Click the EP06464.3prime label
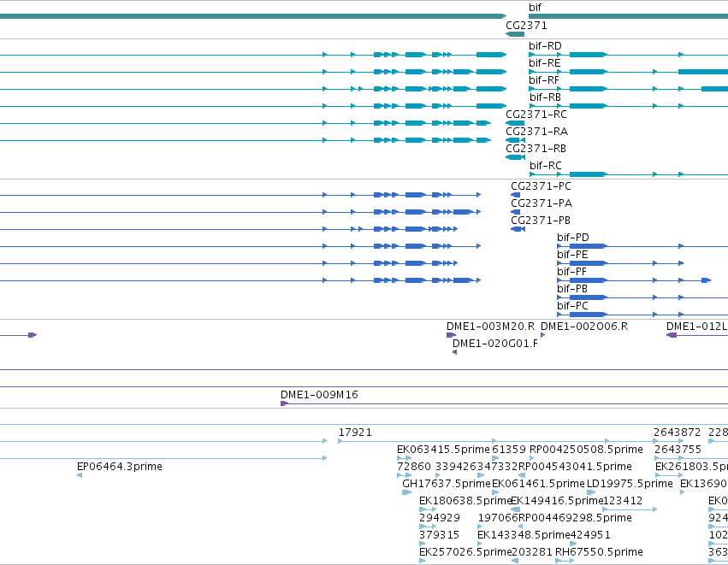Viewport: 728px width, 565px height. [x=120, y=467]
